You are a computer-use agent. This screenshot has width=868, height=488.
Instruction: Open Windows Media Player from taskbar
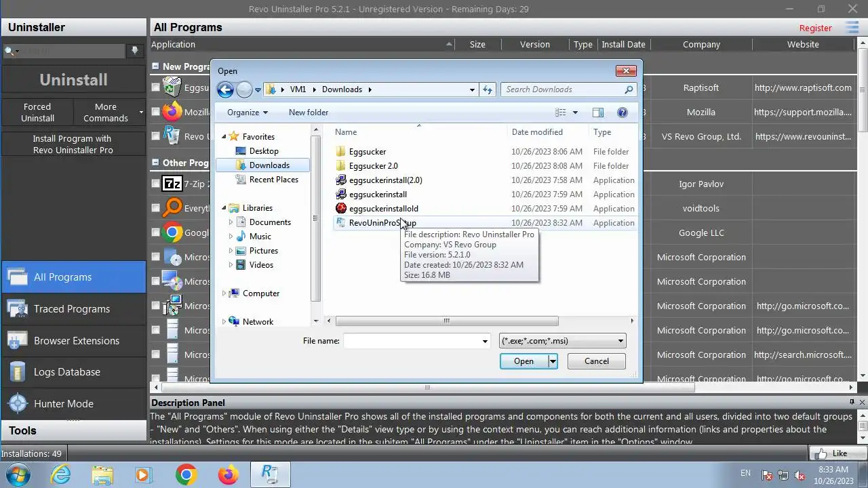click(143, 474)
